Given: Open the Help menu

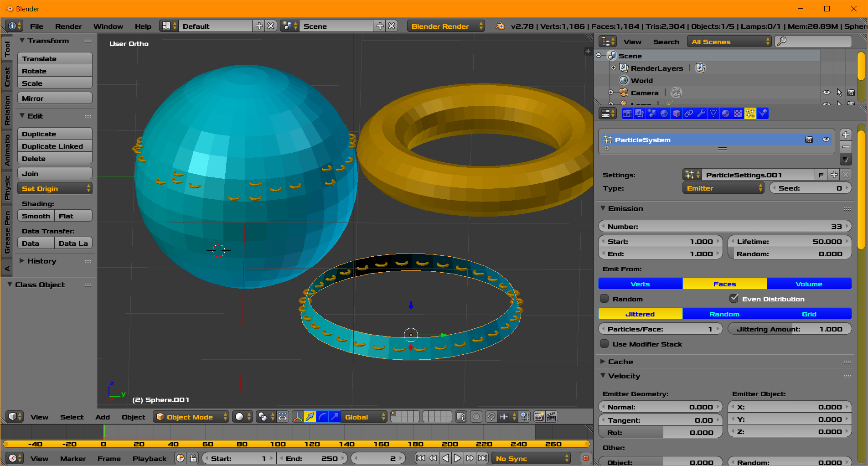Looking at the screenshot, I should point(143,26).
